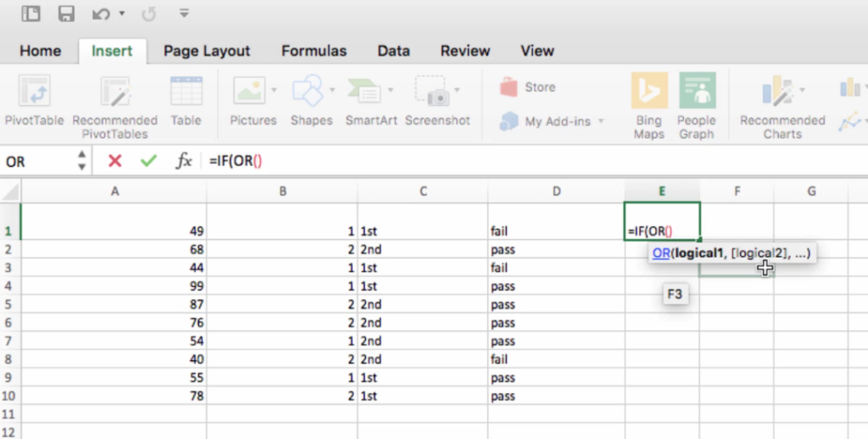Select row 11 header

[x=10, y=414]
